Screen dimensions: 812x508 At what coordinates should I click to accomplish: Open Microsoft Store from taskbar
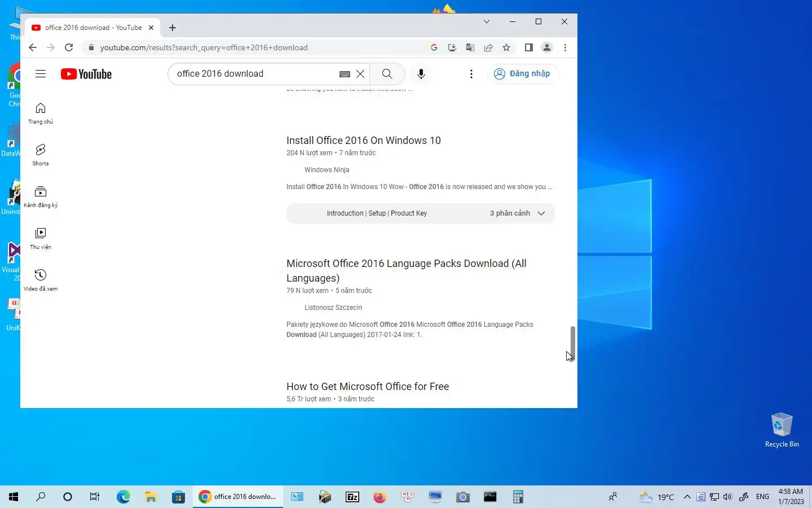coord(178,497)
